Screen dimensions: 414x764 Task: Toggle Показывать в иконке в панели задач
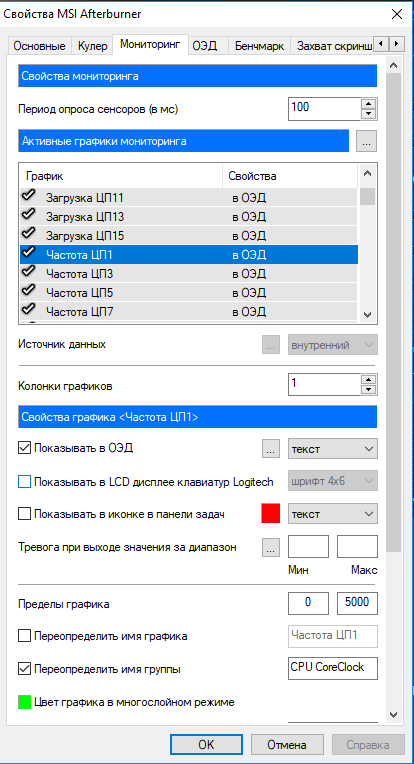click(24, 514)
